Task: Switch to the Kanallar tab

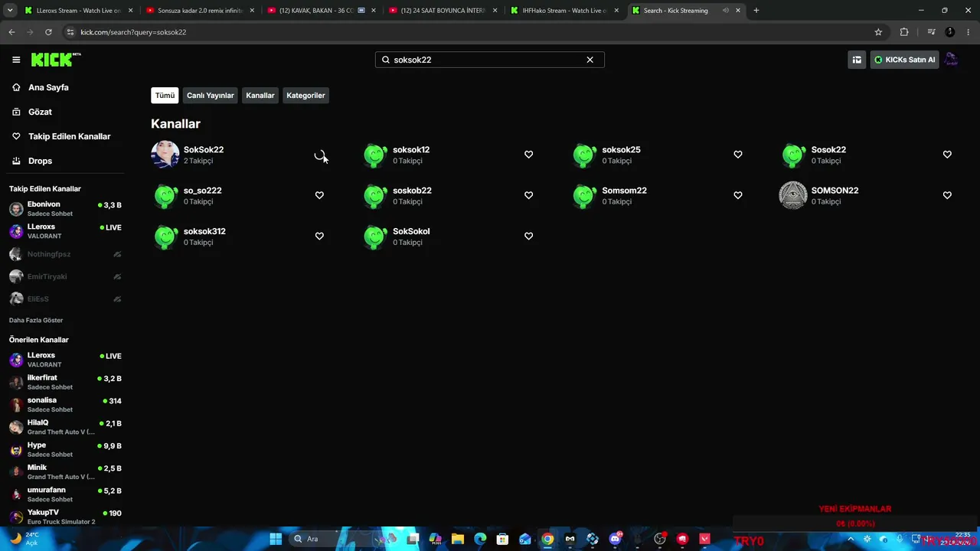Action: coord(260,96)
